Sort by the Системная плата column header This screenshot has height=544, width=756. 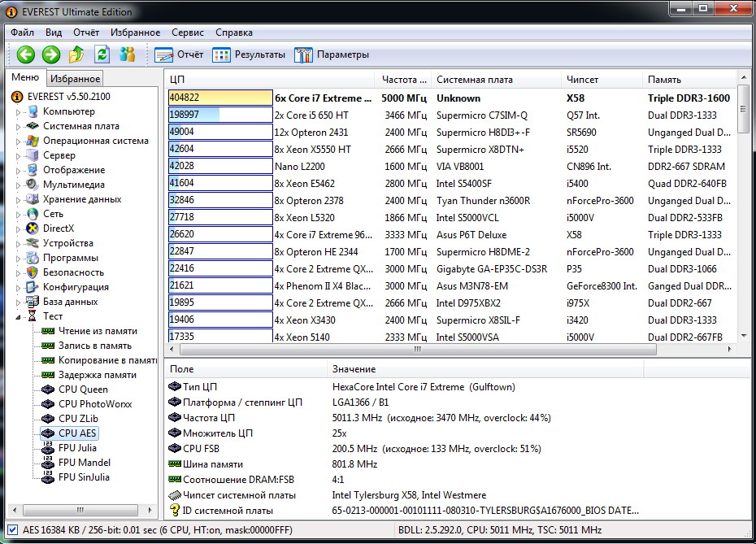click(496, 80)
